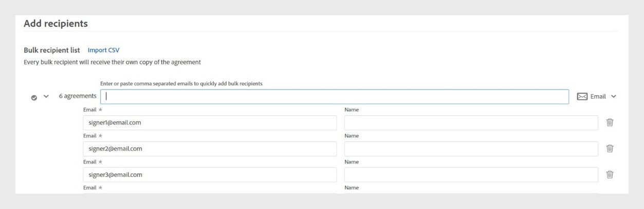Delete the signer1@email.com recipient row
644x209 pixels.
click(610, 123)
